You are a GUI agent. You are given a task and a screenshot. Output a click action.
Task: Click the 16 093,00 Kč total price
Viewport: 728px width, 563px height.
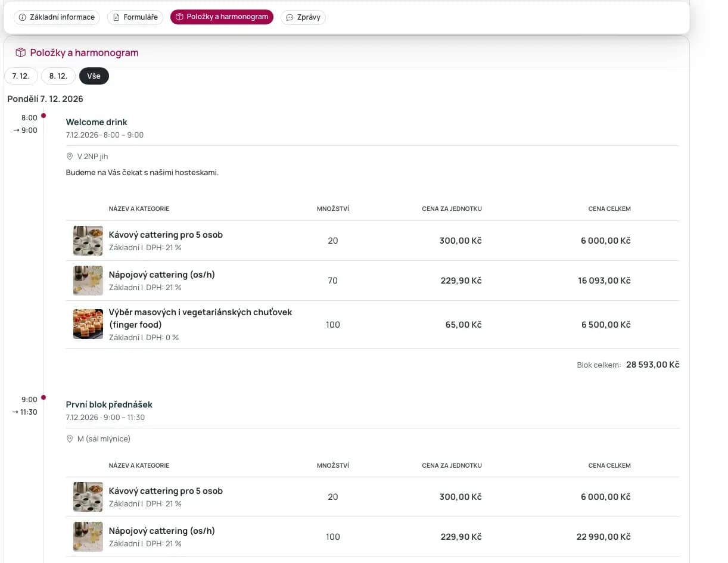604,281
